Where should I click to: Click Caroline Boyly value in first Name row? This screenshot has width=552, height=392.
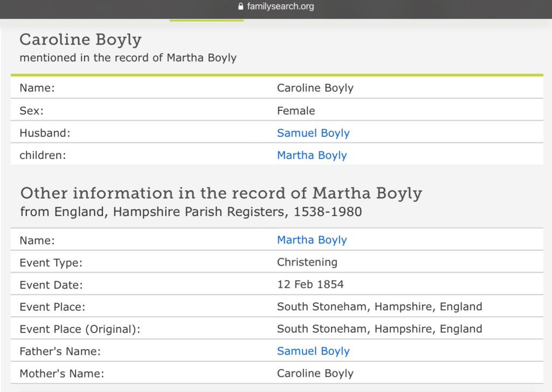pos(315,88)
